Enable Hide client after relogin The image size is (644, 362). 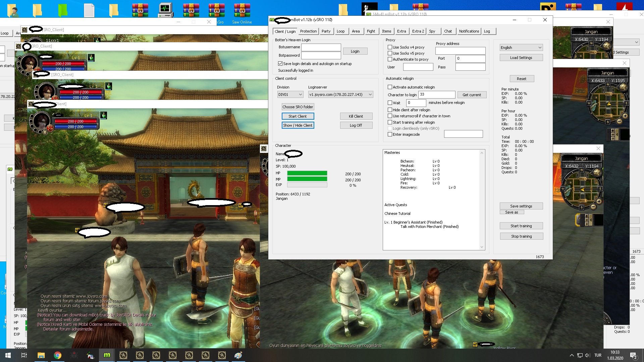pos(390,110)
